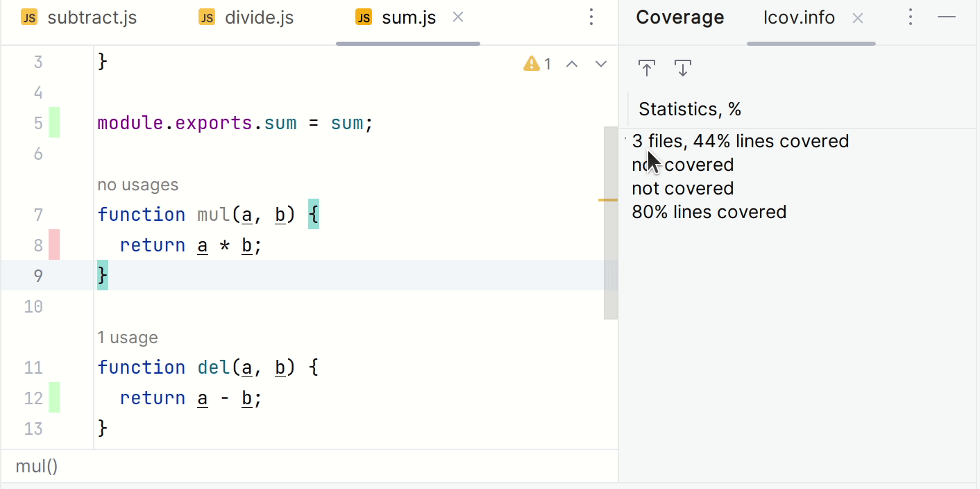This screenshot has width=980, height=489.
Task: Click the Statistics, % column header
Action: click(x=690, y=109)
